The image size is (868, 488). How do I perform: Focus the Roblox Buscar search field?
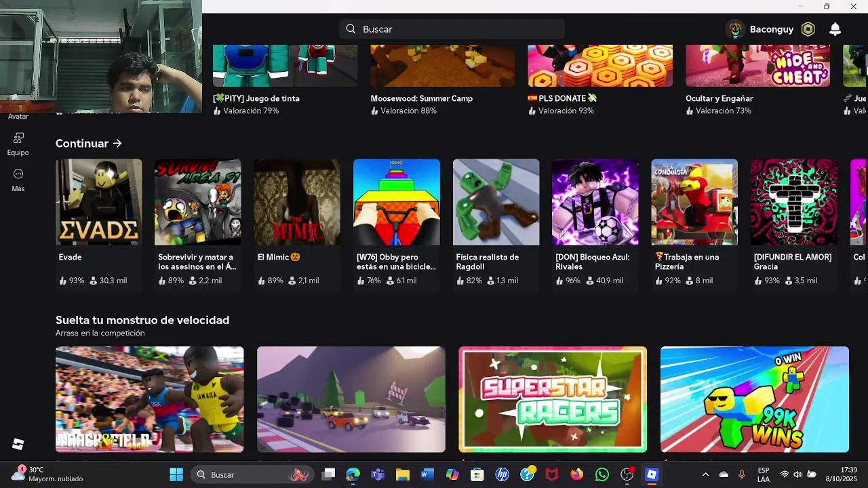(452, 29)
